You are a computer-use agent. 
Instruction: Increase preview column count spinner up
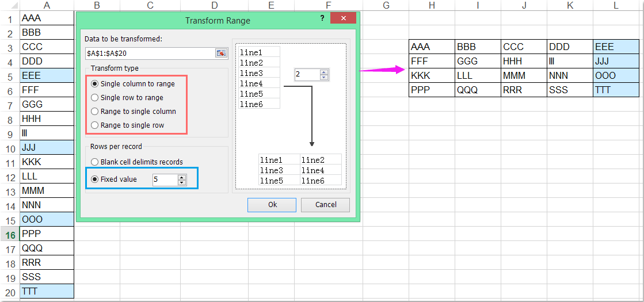point(323,72)
